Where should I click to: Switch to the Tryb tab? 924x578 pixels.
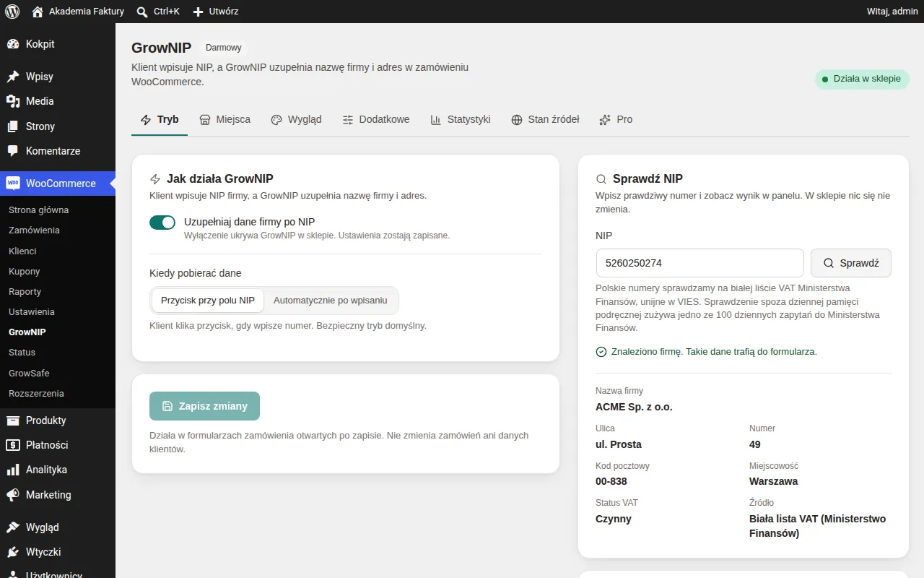(x=160, y=119)
